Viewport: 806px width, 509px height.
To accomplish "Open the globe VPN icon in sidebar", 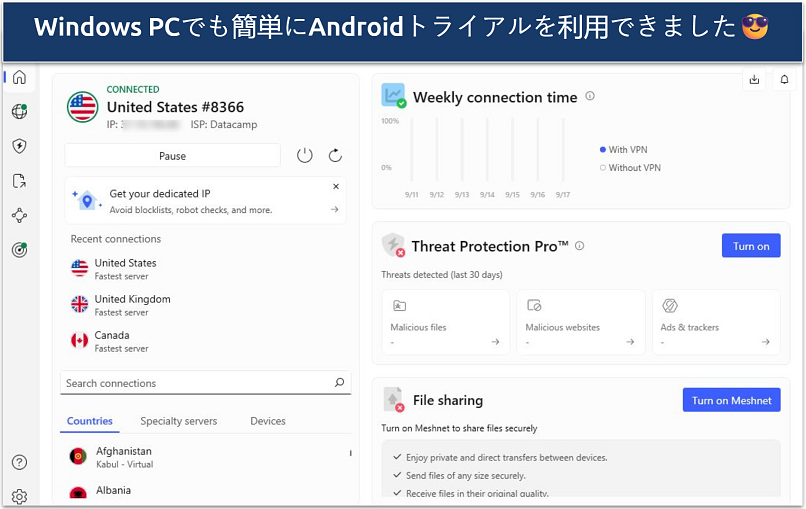I will click(19, 112).
